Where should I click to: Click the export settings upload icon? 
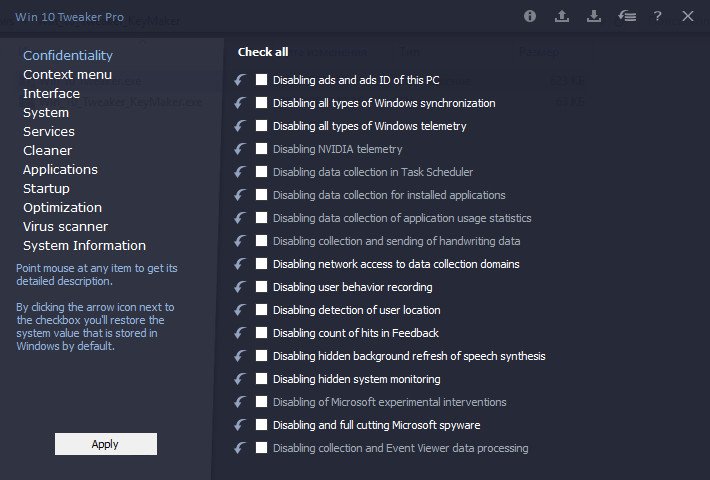click(562, 16)
